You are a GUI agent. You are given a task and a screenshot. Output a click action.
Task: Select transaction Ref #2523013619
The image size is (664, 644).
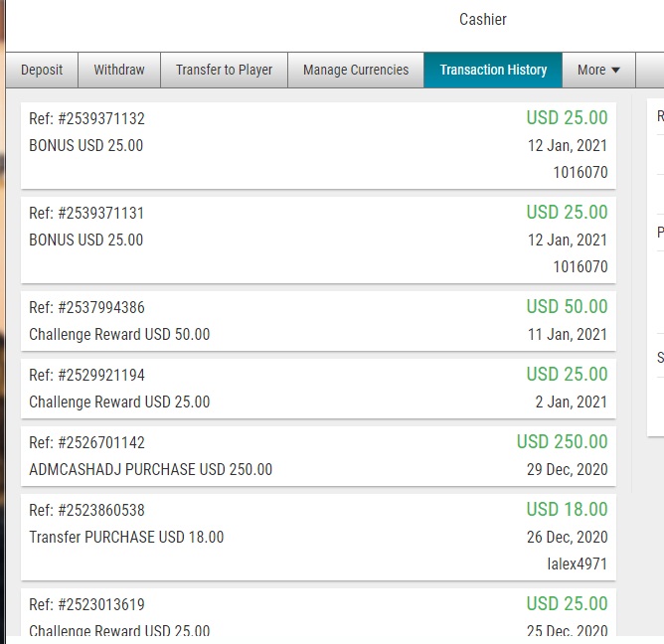click(318, 612)
